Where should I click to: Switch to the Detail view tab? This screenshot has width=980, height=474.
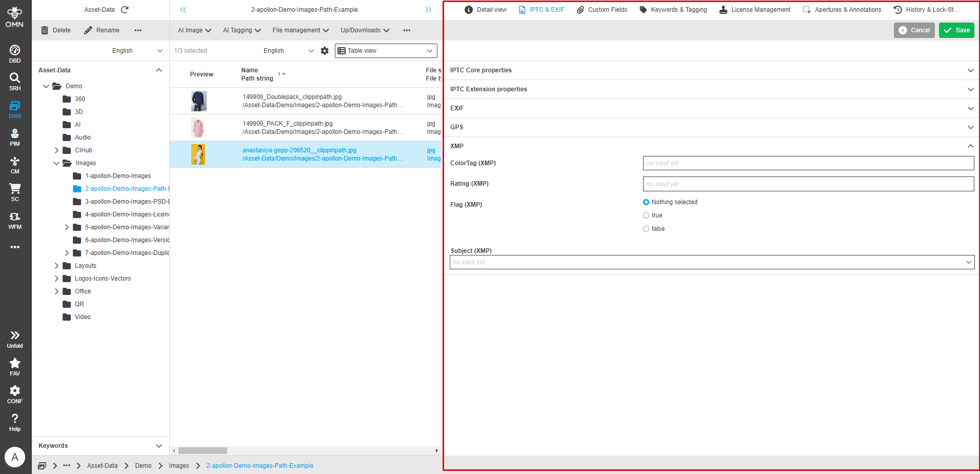(x=486, y=10)
